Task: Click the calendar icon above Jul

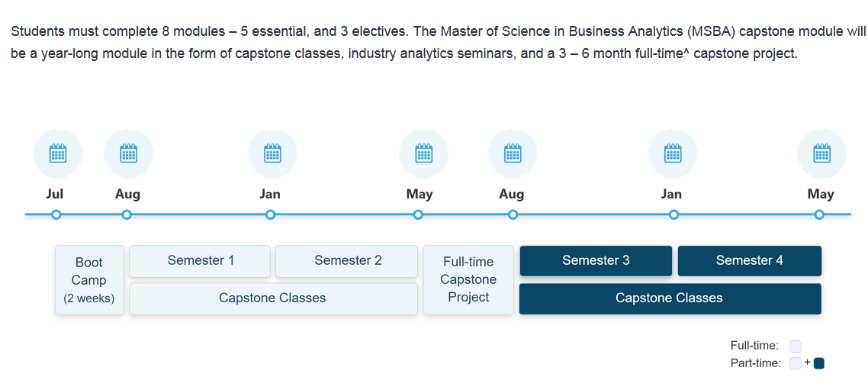Action: (57, 153)
